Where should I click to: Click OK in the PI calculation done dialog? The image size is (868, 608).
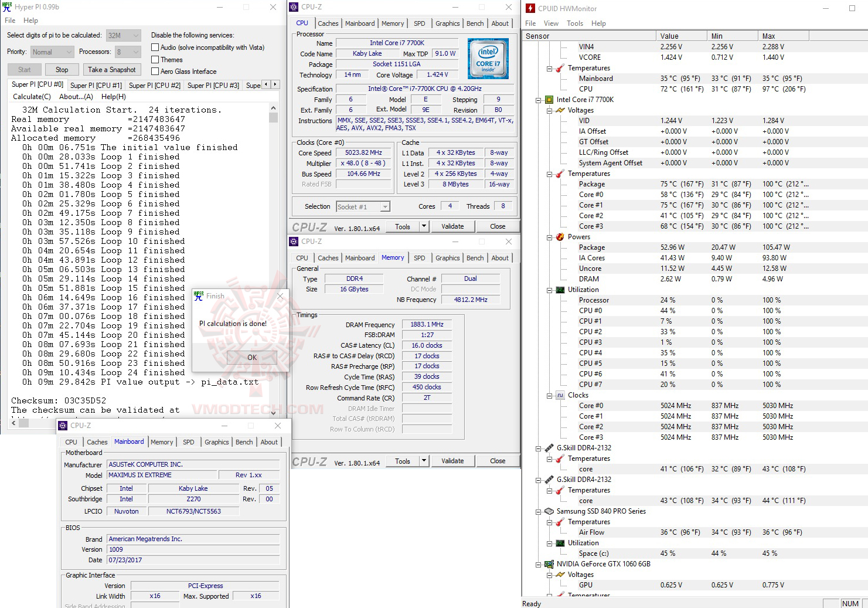click(x=252, y=357)
